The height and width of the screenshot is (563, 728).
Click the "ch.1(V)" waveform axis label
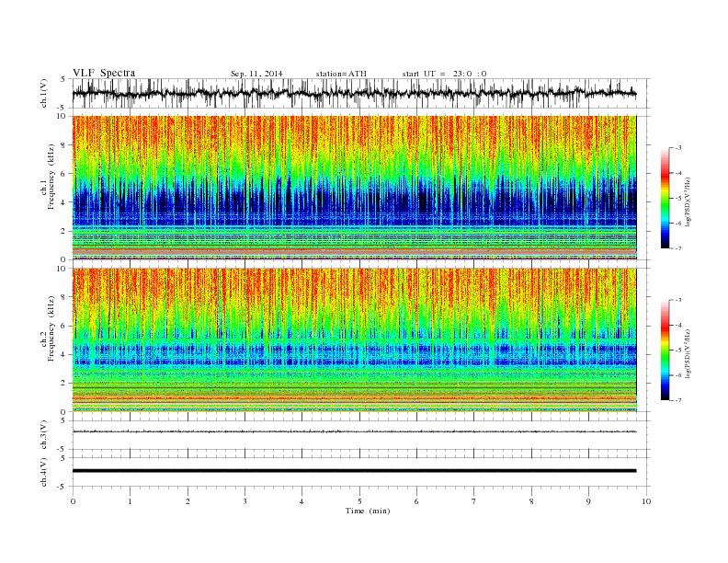point(44,93)
